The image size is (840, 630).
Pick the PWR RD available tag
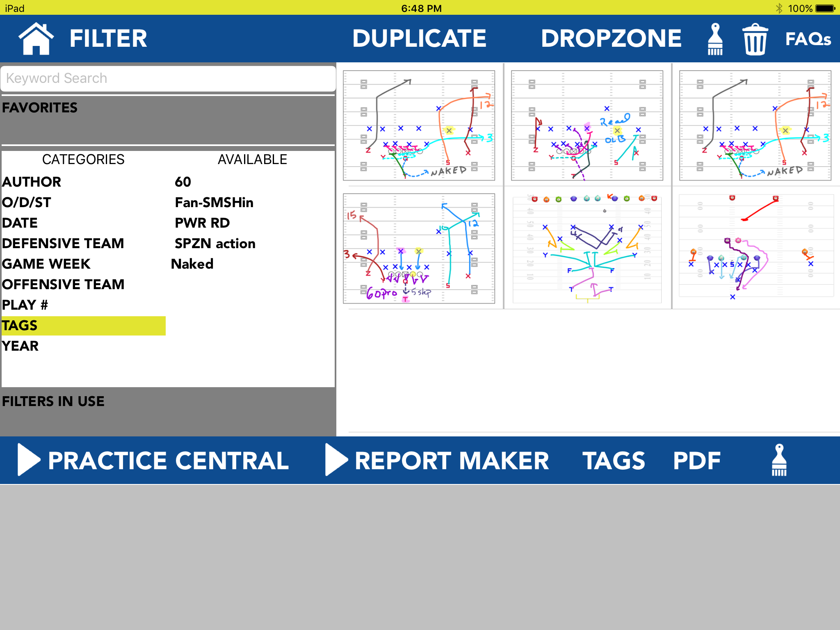(202, 223)
